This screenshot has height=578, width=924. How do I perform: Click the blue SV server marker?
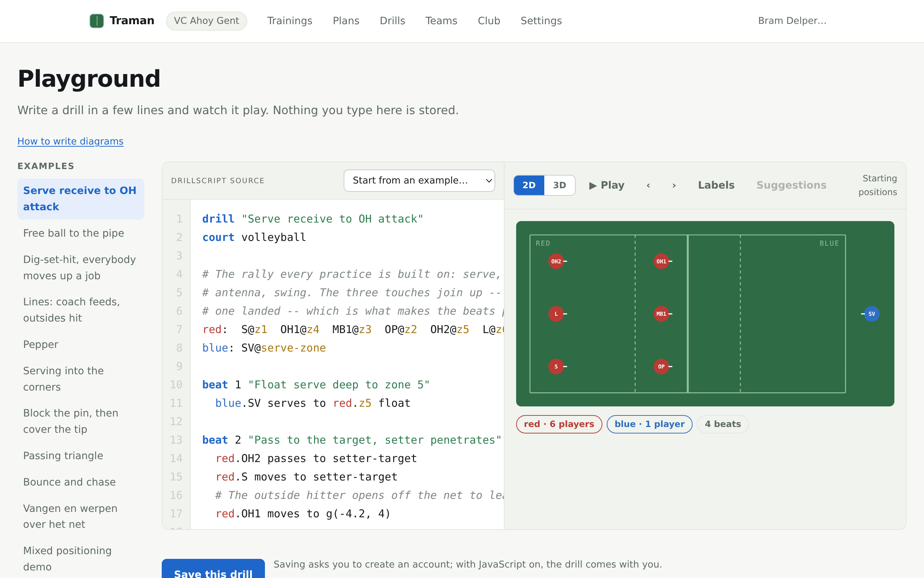pyautogui.click(x=872, y=314)
